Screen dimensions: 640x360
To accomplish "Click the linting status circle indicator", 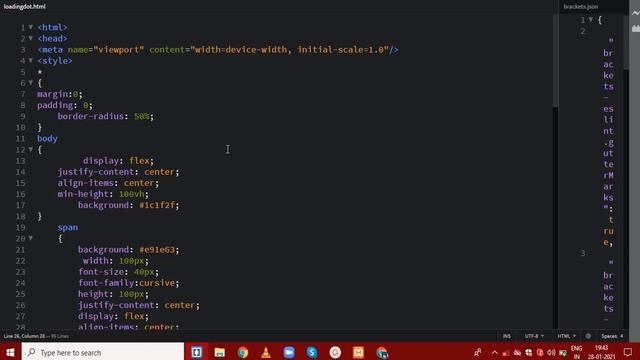I will (x=588, y=336).
